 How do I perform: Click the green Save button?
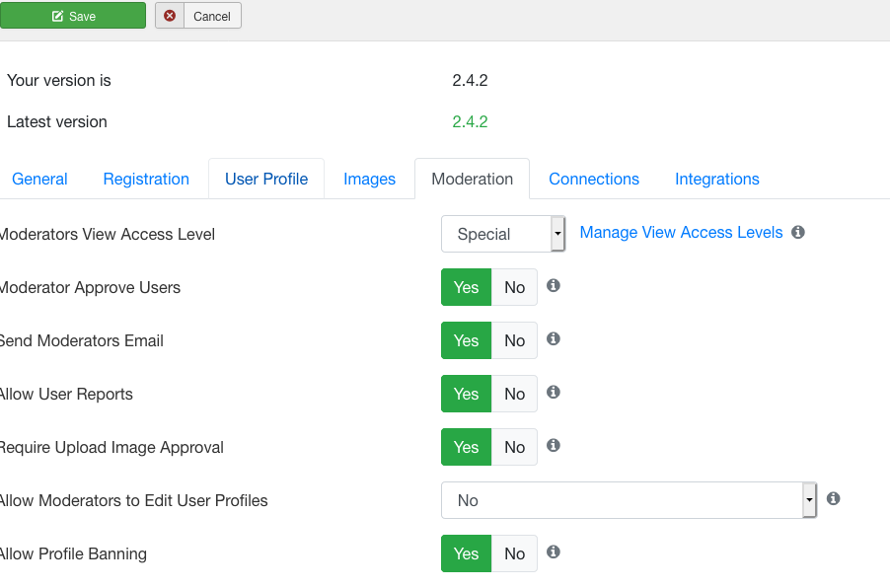(x=73, y=16)
